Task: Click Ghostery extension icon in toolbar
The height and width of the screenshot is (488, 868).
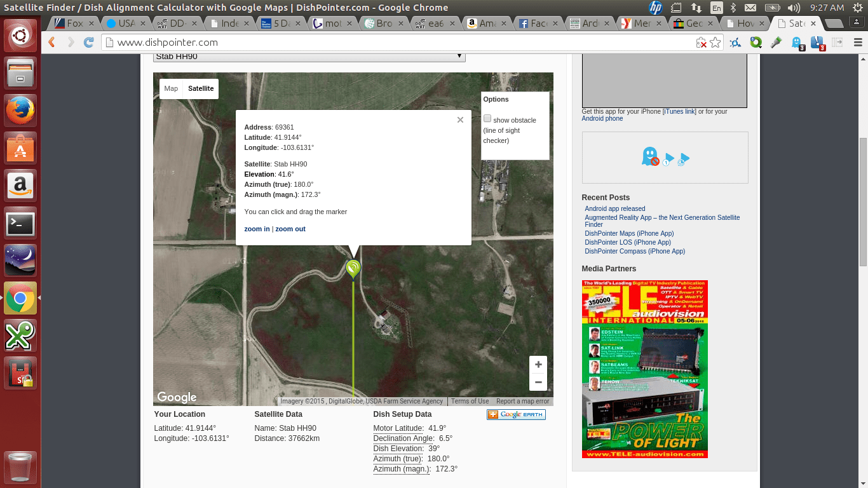Action: tap(797, 43)
